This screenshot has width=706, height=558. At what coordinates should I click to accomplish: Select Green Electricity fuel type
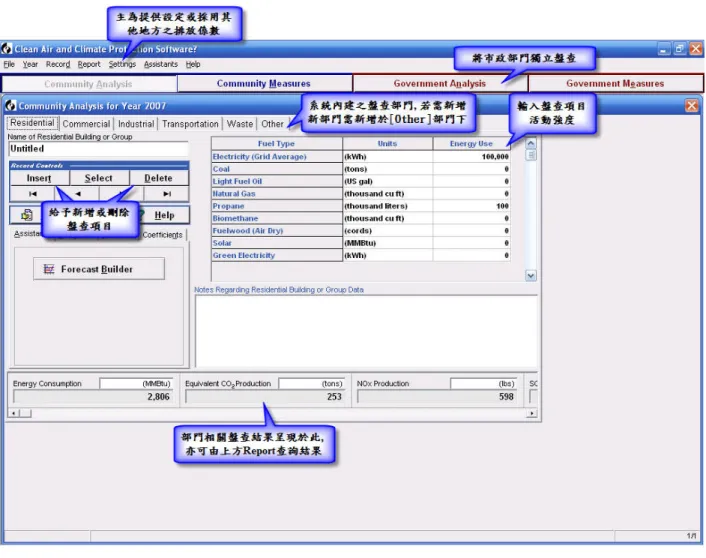(x=277, y=256)
